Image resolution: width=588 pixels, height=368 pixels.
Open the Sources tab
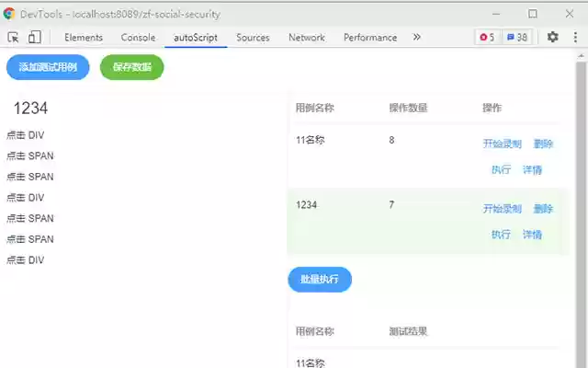click(253, 37)
